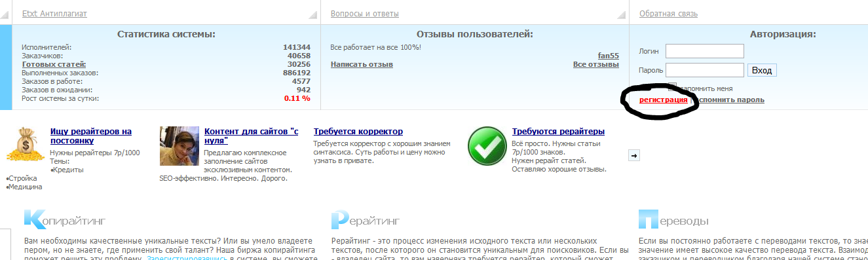Viewport: 868px width, 260px height.
Task: Click Написать отзыв link
Action: 362,64
